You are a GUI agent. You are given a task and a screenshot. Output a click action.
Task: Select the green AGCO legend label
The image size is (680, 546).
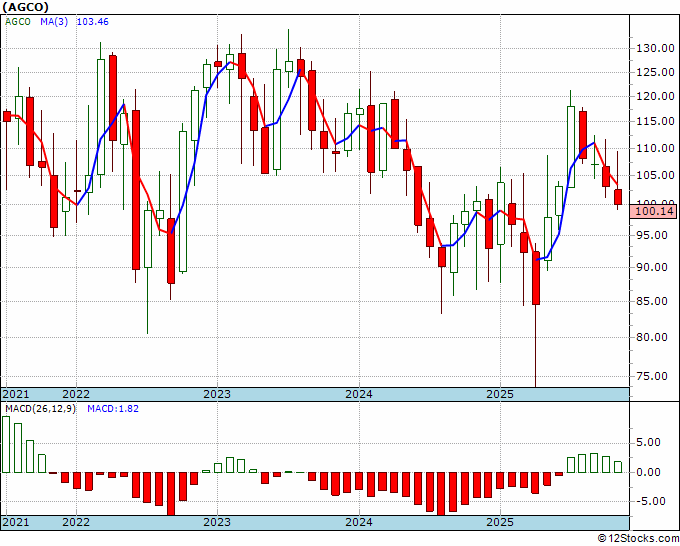tap(18, 22)
